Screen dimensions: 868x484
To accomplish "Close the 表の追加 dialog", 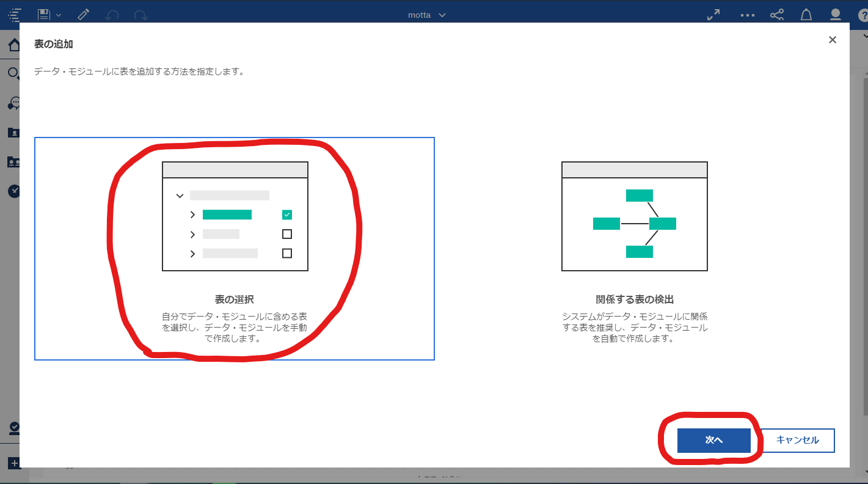I will 832,40.
